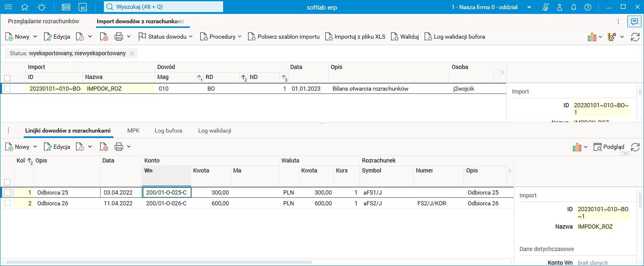This screenshot has width=644, height=266.
Task: Click top Edycja button
Action: click(57, 37)
